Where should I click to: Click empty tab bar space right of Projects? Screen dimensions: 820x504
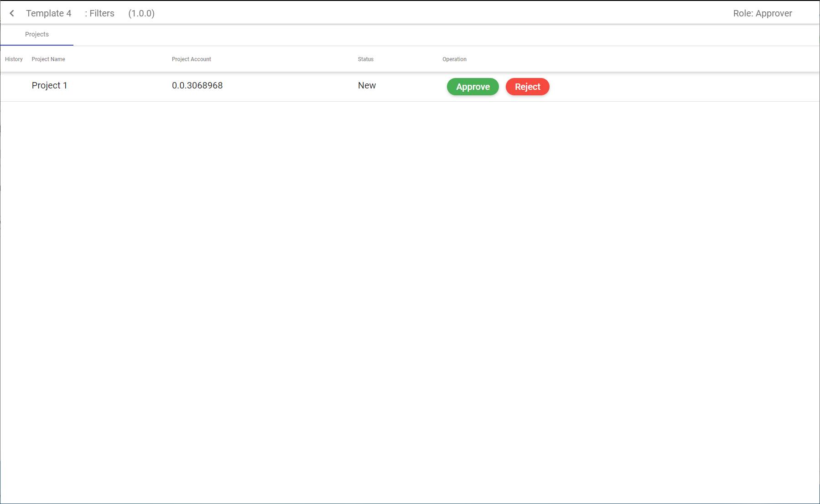click(x=410, y=35)
